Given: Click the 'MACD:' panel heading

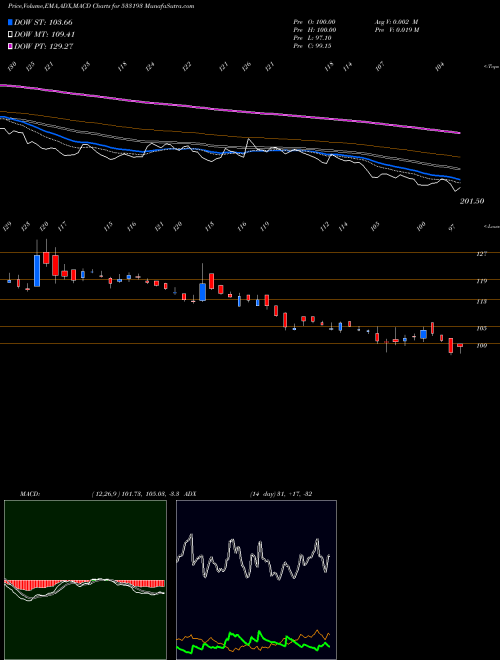Looking at the screenshot, I should (x=30, y=494).
